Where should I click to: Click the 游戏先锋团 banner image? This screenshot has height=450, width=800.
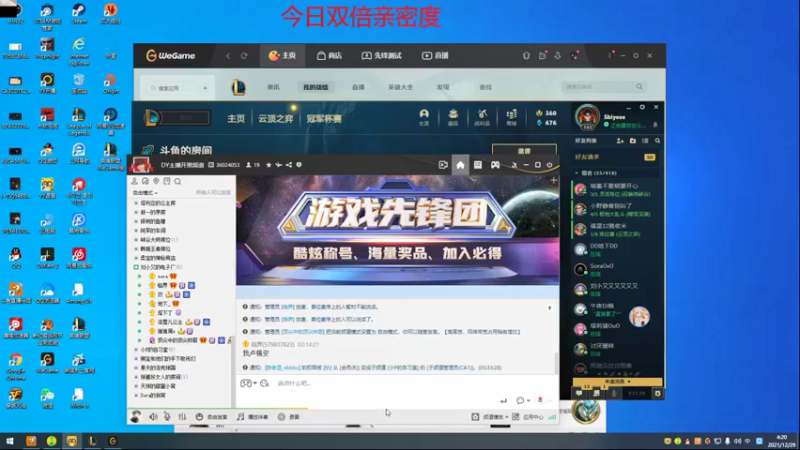[x=397, y=230]
